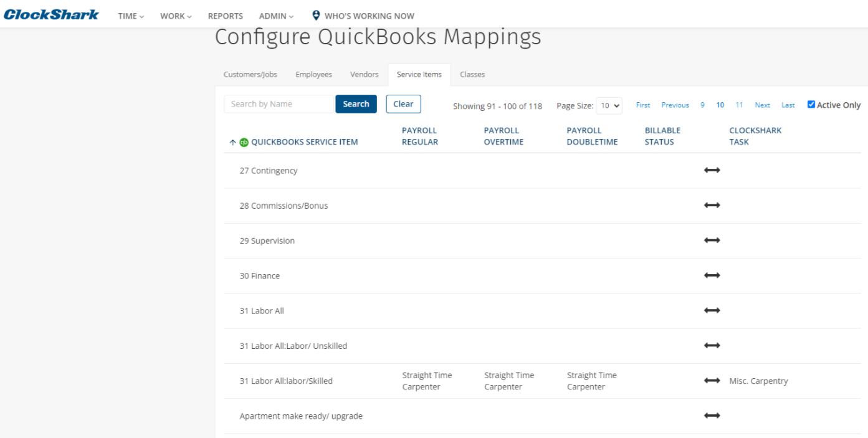Screen dimensions: 868x438
Task: Click the Search button
Action: click(x=356, y=104)
